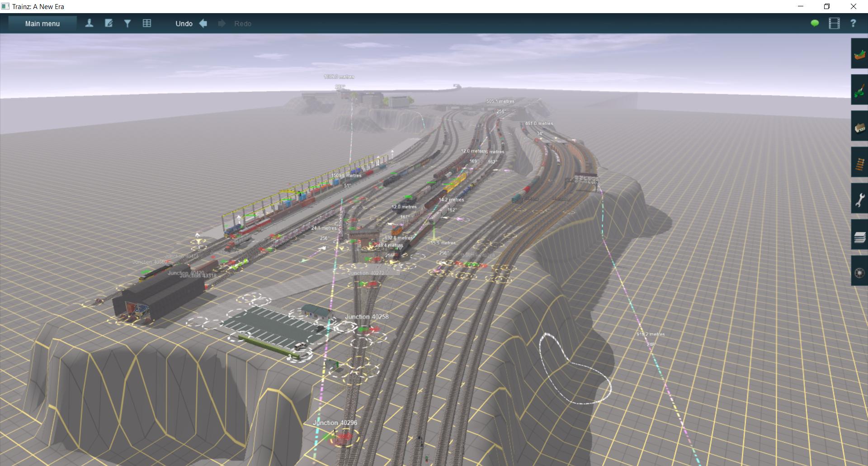Select the Junction 40296 label
Image resolution: width=868 pixels, height=466 pixels.
click(x=335, y=423)
